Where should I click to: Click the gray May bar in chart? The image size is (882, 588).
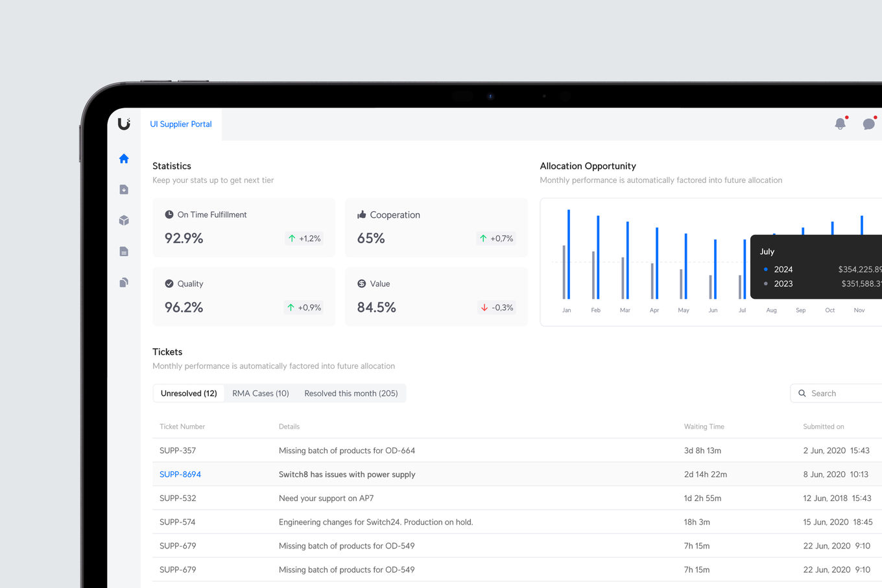[681, 284]
